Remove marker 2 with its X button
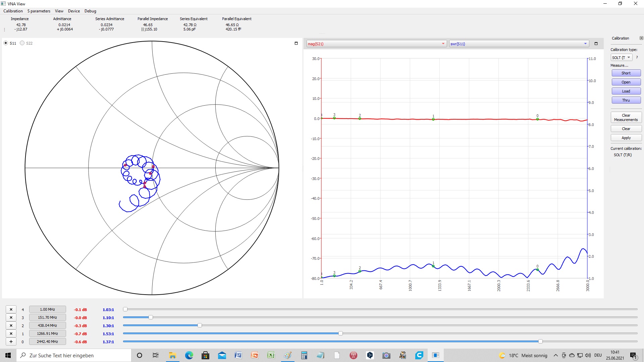Screen dimensions: 644x362 (x=11, y=325)
